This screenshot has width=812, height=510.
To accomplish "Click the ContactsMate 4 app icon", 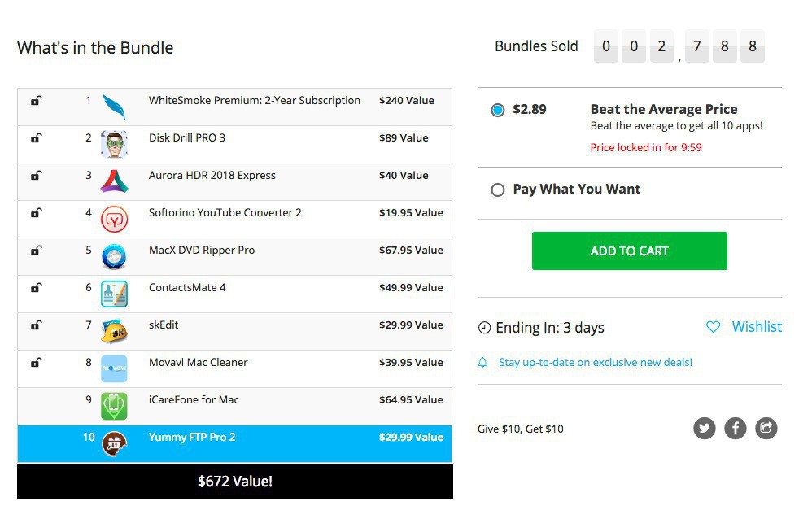I will click(114, 294).
